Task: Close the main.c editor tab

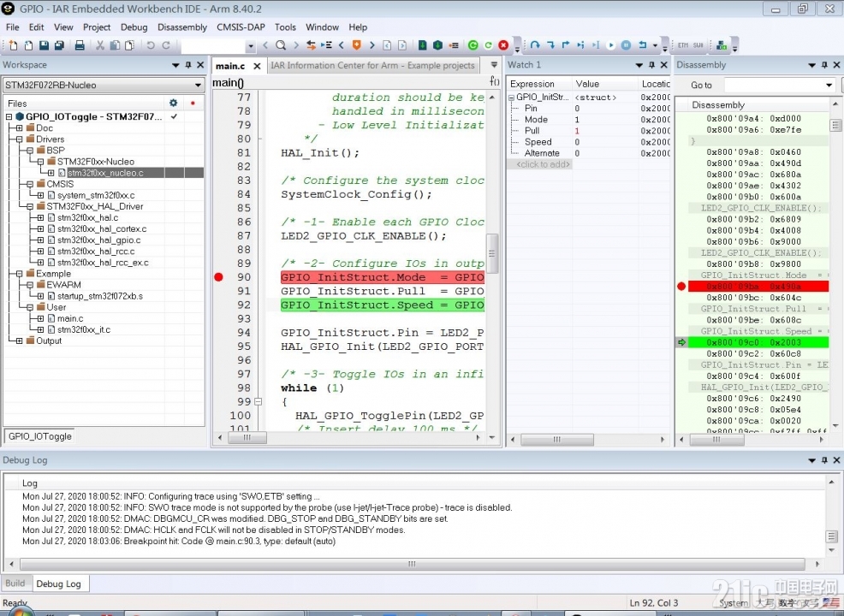Action: click(257, 66)
